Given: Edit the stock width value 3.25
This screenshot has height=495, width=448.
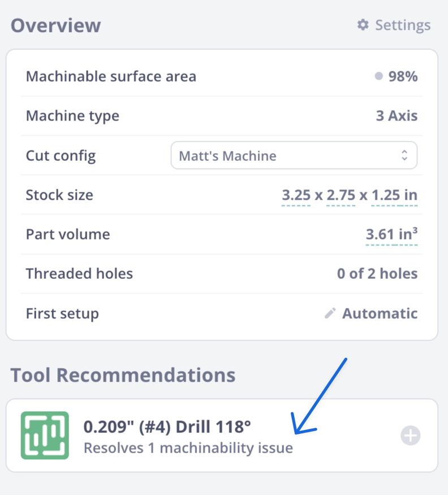Looking at the screenshot, I should coord(296,195).
